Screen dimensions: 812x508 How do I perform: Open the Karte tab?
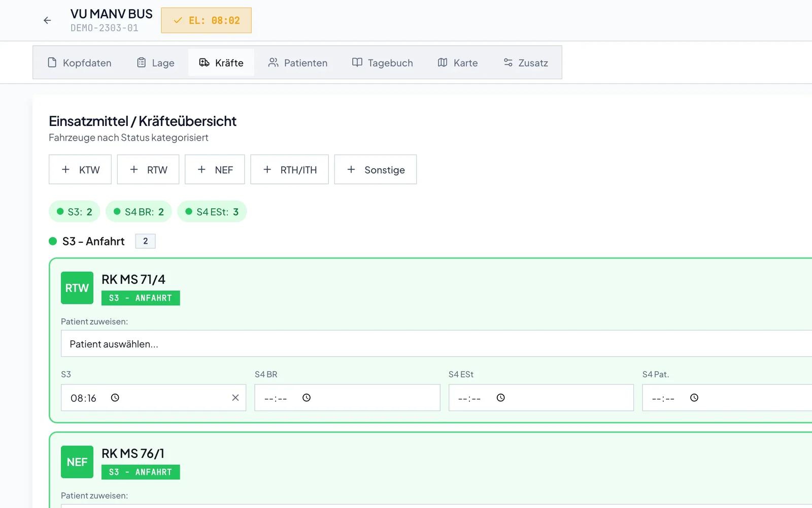[x=458, y=62]
